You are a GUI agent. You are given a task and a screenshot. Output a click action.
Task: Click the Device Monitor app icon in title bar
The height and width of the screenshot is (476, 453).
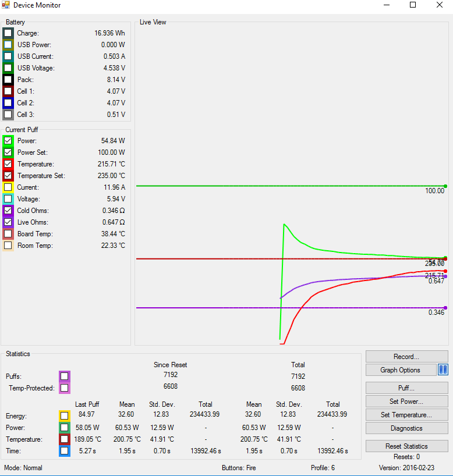6,5
